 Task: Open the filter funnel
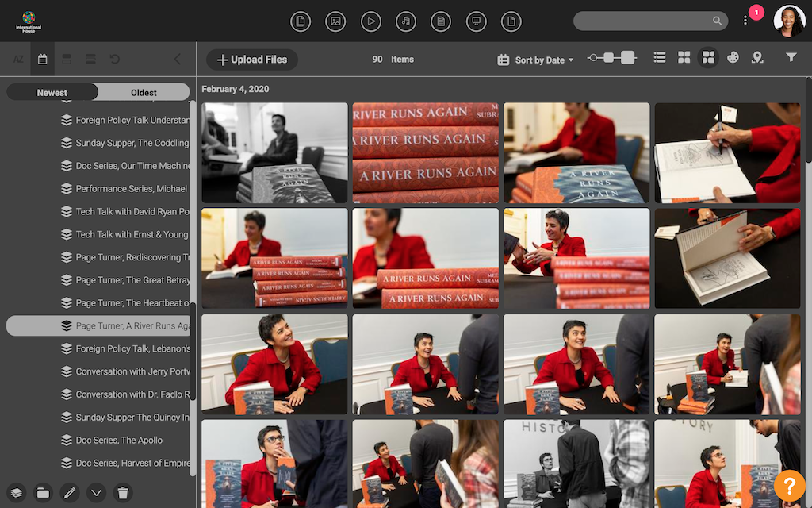791,57
